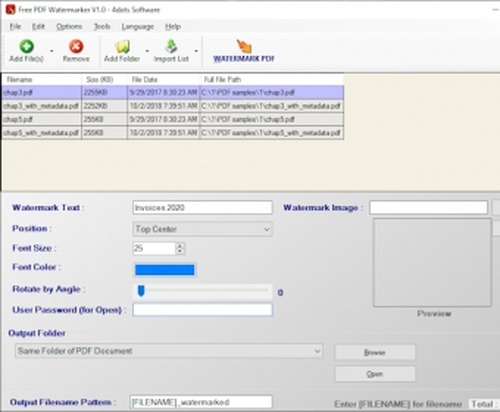
Task: Open the arrow next to Add File(s)
Action: 52,51
